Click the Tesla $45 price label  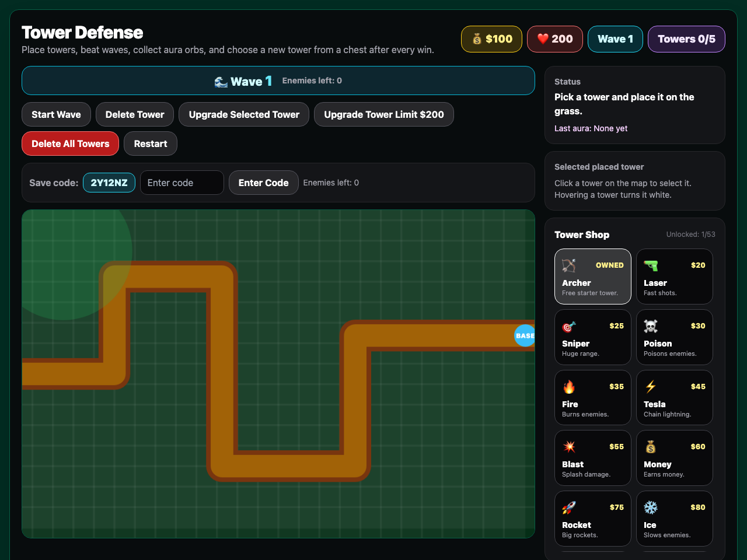tap(698, 386)
